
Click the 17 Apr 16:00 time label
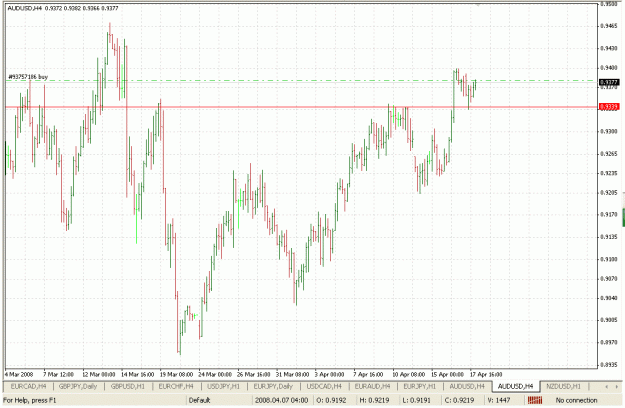coord(486,375)
